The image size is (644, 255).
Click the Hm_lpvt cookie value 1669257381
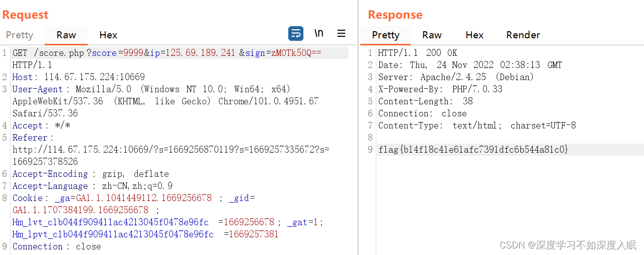pos(254,234)
